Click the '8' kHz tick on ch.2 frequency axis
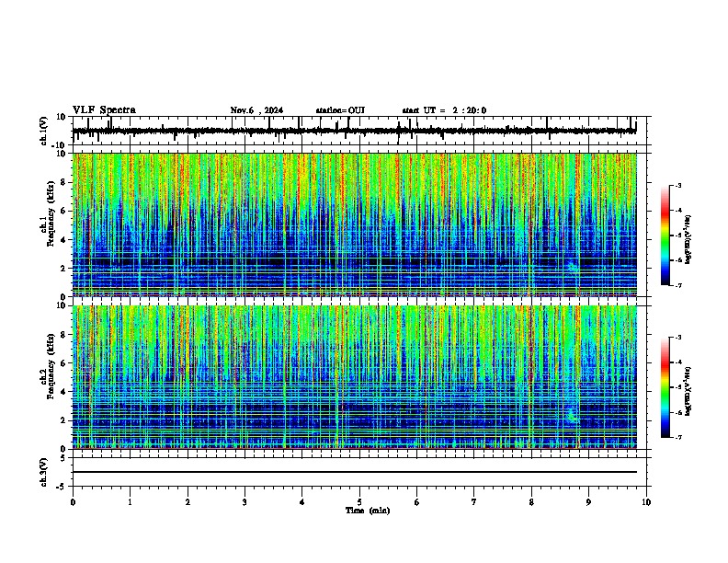The width and height of the screenshot is (728, 563). pos(63,335)
